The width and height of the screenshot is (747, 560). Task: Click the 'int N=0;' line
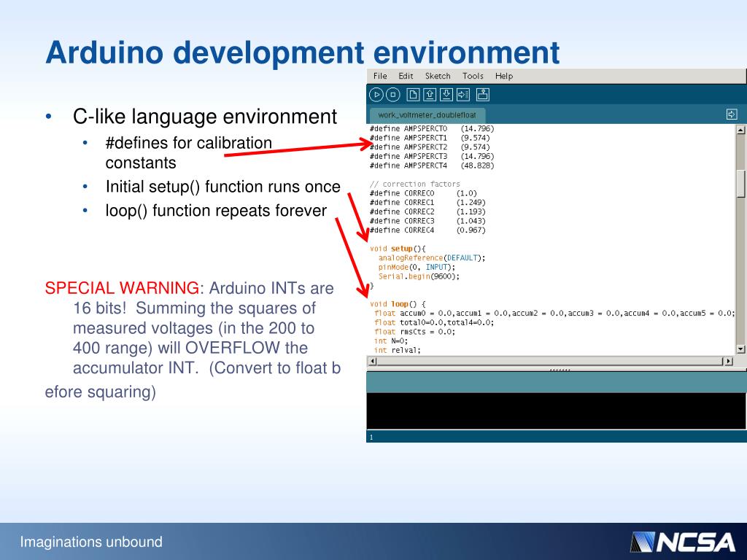(x=391, y=341)
